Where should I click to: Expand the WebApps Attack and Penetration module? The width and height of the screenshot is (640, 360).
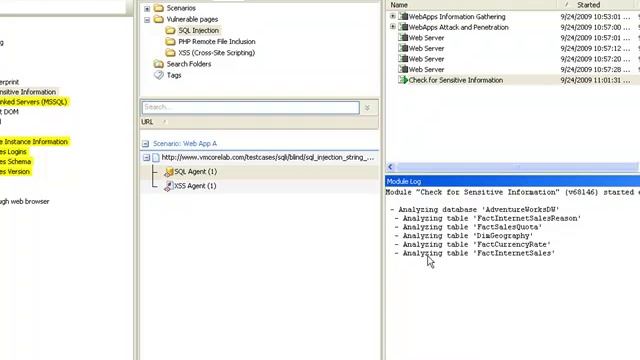point(392,27)
